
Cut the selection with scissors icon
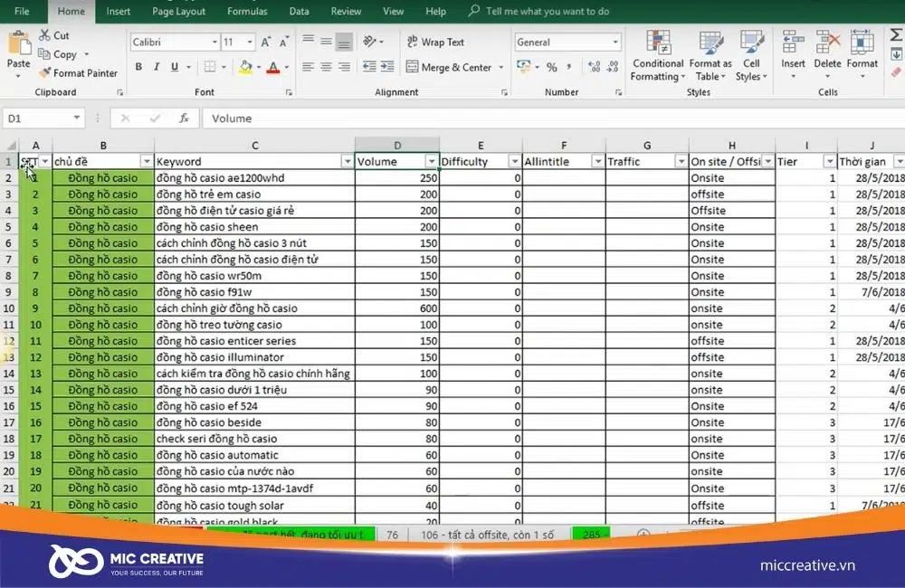(x=44, y=35)
